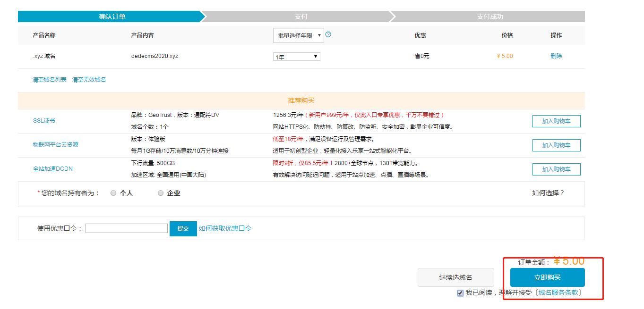Select the 企业 domain holder option
This screenshot has width=644, height=309.
coord(160,193)
